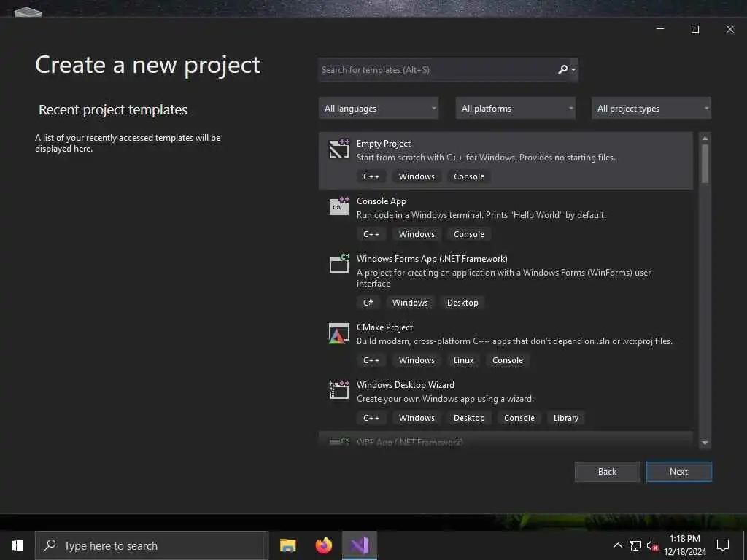
Task: Click the Console tag under Empty Project
Action: (x=469, y=176)
